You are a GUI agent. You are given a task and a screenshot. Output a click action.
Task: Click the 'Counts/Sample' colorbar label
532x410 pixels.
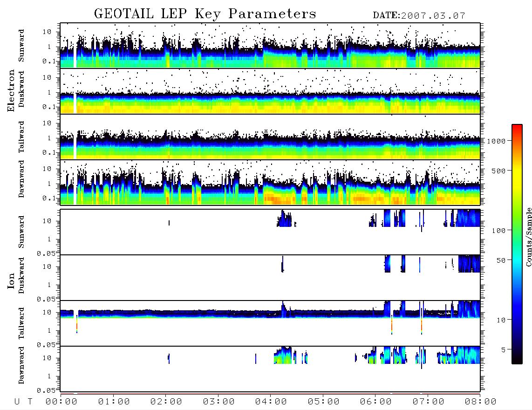pos(528,237)
